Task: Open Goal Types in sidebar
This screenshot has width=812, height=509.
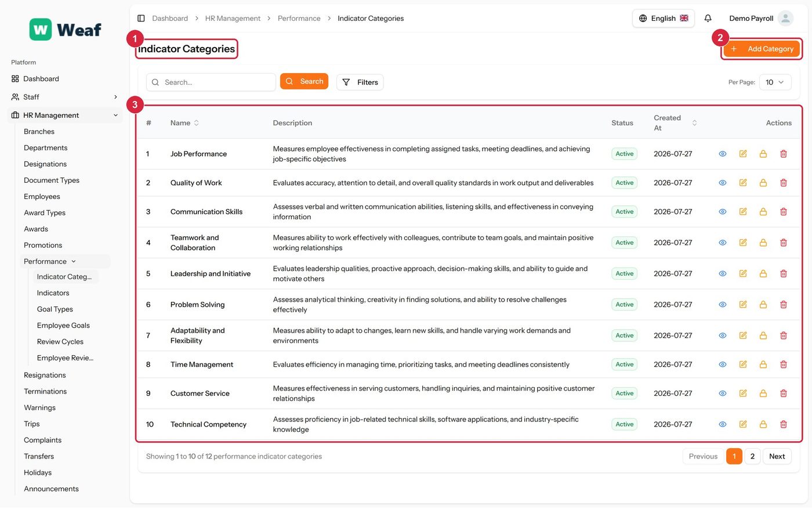Action: (x=55, y=309)
